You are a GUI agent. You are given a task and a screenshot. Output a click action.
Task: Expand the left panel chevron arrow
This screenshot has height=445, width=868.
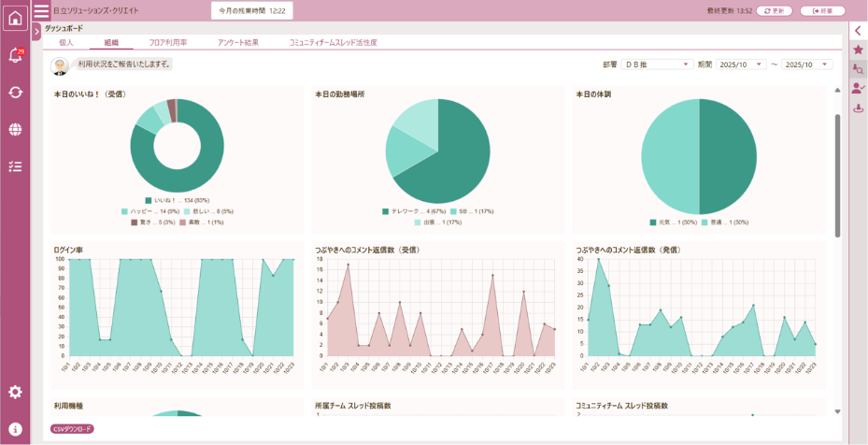pyautogui.click(x=36, y=32)
